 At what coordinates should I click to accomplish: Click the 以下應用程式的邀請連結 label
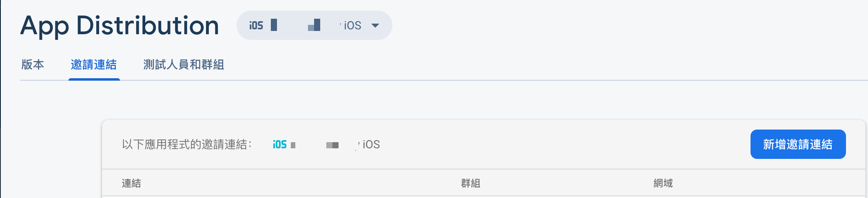tap(187, 145)
